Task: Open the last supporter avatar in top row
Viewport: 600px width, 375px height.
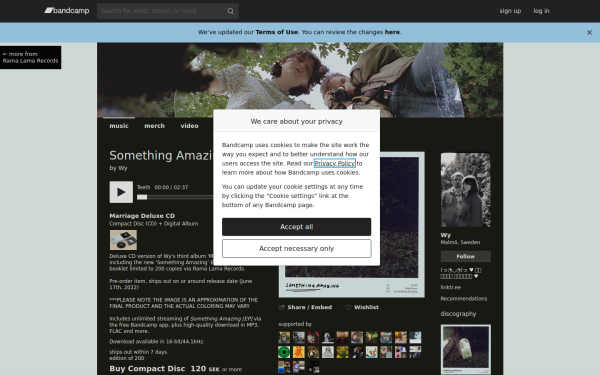Action: pos(415,338)
